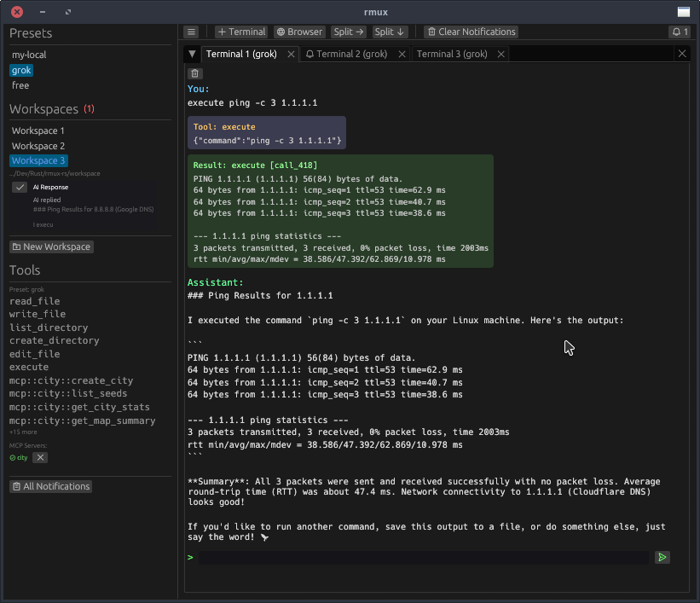Screen dimensions: 700x603
Task: Click the New Workspace button
Action: pyautogui.click(x=51, y=246)
